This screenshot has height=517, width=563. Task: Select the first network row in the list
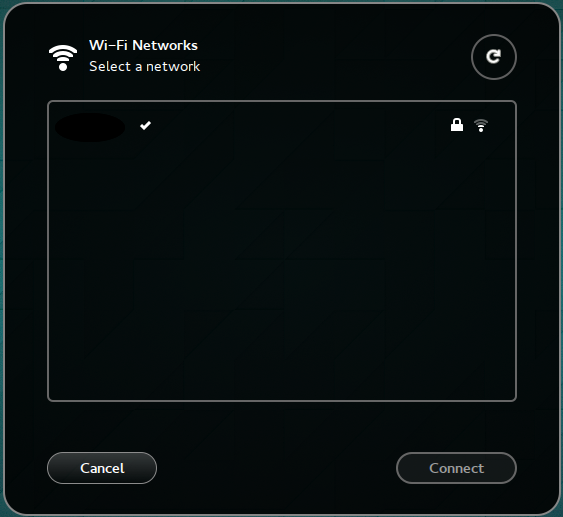pos(282,126)
